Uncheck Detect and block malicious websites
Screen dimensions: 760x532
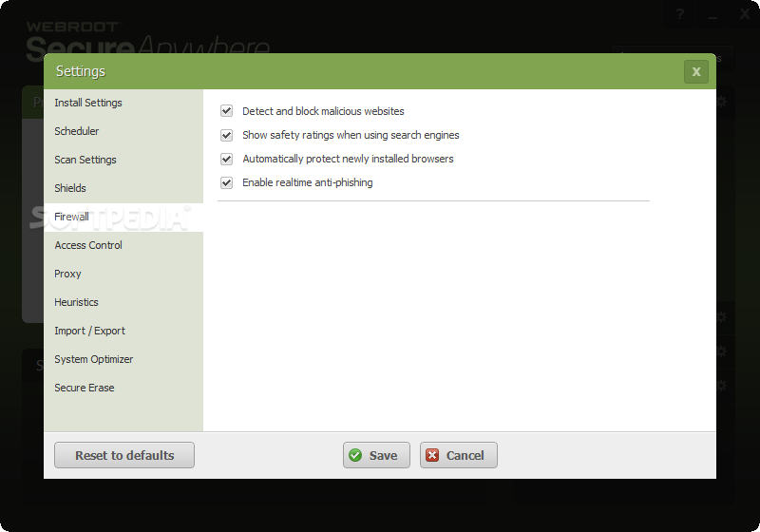(226, 111)
